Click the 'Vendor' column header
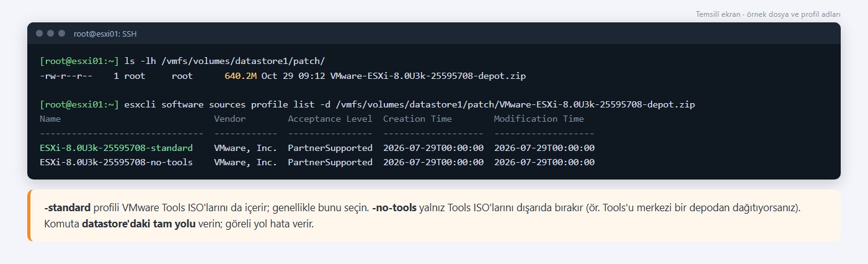The image size is (868, 264). [230, 119]
